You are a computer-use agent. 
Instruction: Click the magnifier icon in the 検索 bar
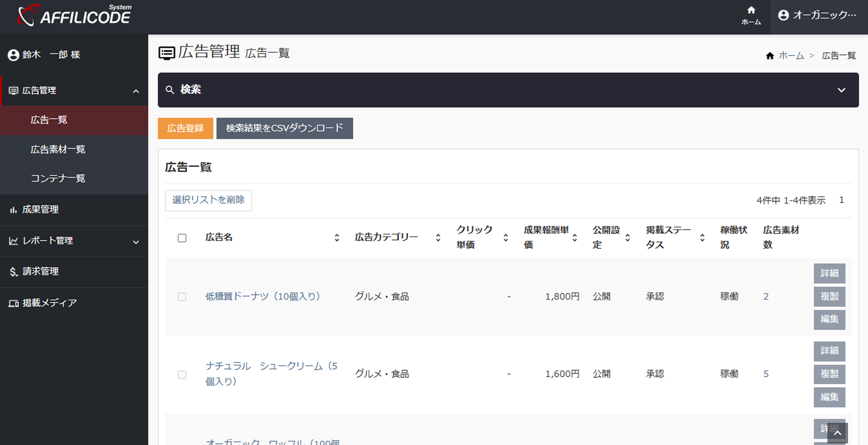170,90
